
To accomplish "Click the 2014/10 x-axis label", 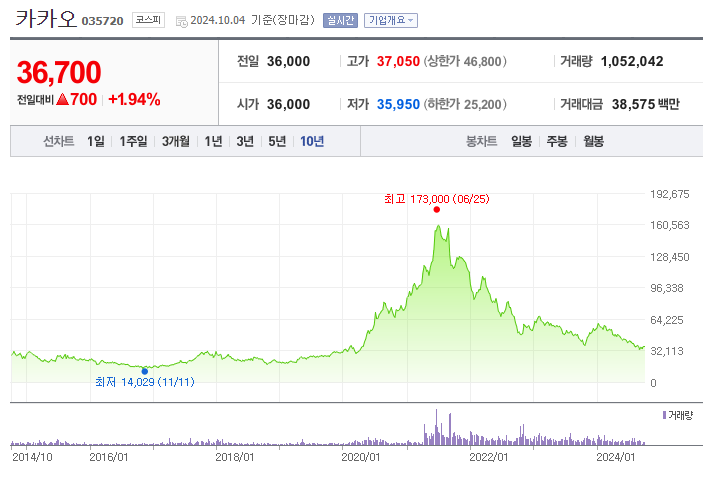I will point(32,457).
